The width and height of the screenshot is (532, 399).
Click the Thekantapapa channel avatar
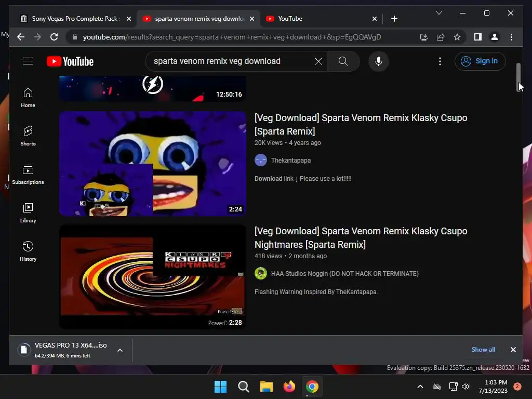(261, 160)
